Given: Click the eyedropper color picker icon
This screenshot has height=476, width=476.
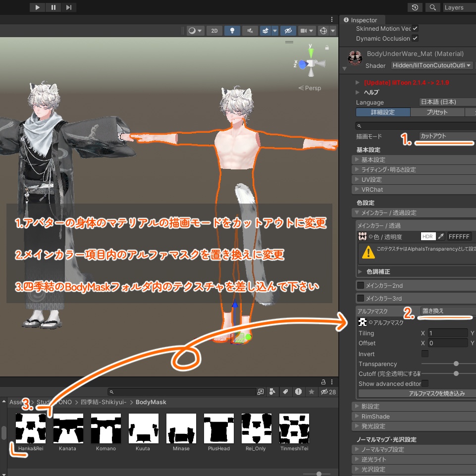Looking at the screenshot, I should (441, 236).
